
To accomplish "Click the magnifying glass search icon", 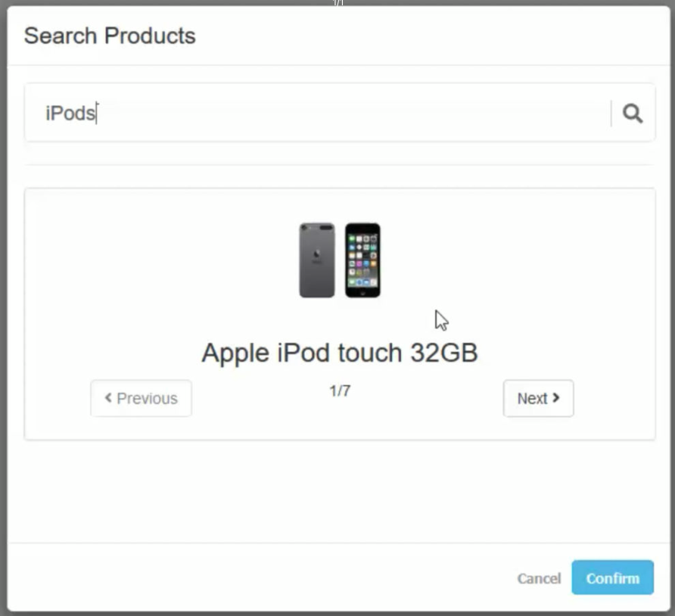I will point(633,114).
